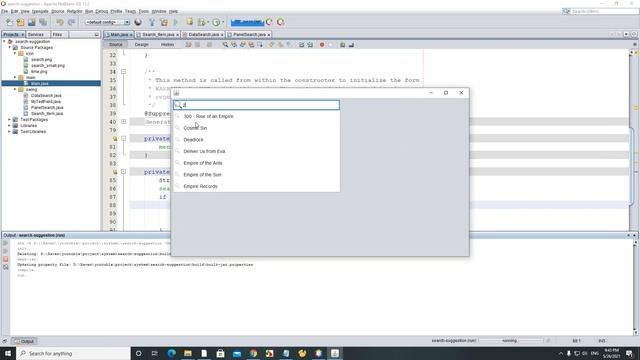The width and height of the screenshot is (640, 360).
Task: Select PanelSearch.java in the project tree
Action: click(47, 107)
